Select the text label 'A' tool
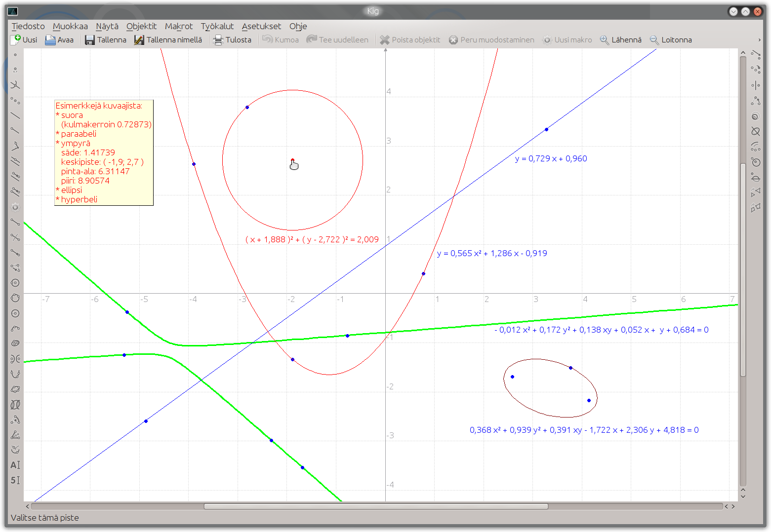 (15, 465)
